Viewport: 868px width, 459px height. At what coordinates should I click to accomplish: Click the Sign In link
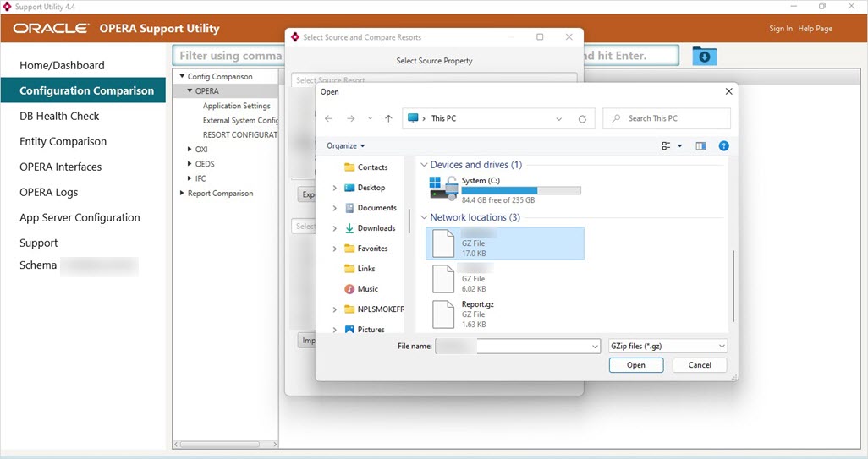click(781, 29)
